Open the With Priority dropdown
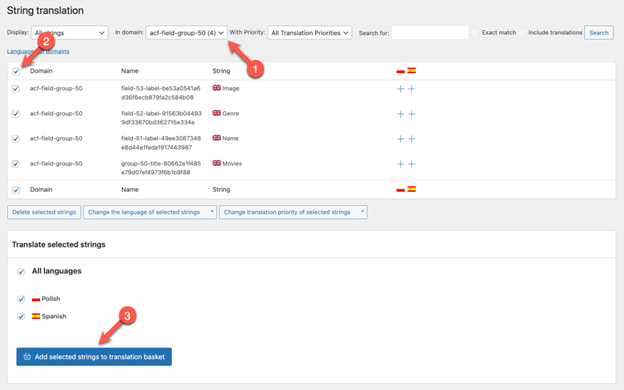 (310, 33)
